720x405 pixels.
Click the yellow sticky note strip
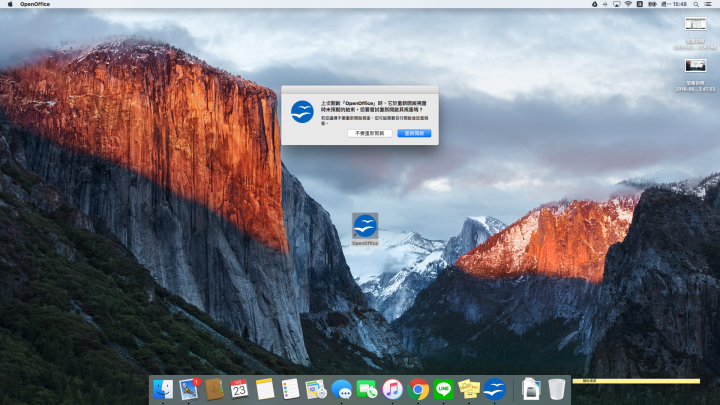point(636,381)
